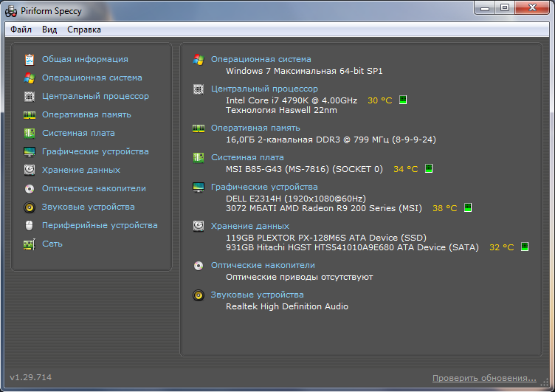Click the hard drive icon in summary panel
555x392 pixels.
(199, 226)
